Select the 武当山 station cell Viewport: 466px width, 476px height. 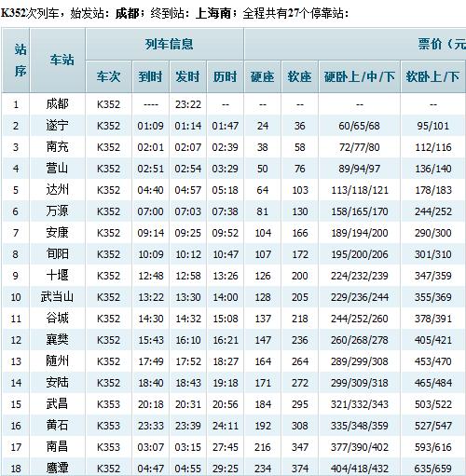(x=57, y=297)
